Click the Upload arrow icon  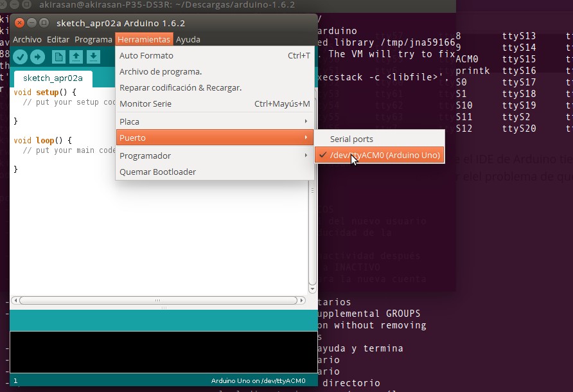pyautogui.click(x=37, y=57)
